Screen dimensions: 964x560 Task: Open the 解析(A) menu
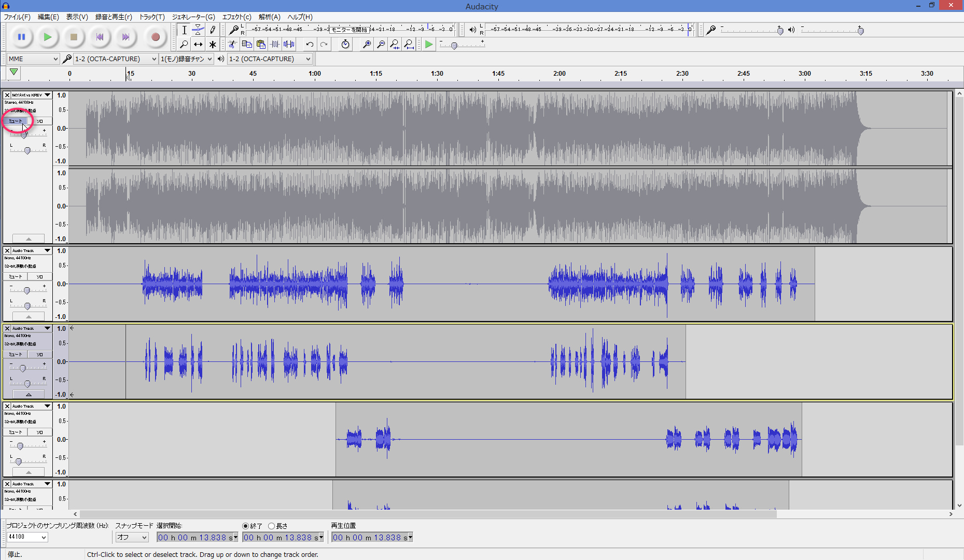[269, 17]
